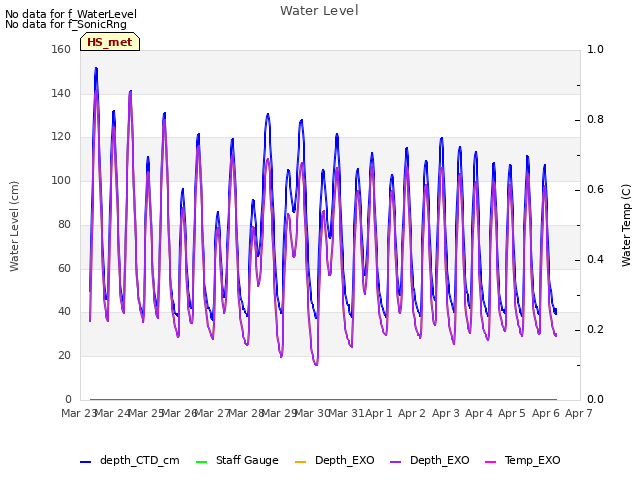Toggle the depth_CTD_cm legend entry
The image size is (640, 480).
(129, 460)
